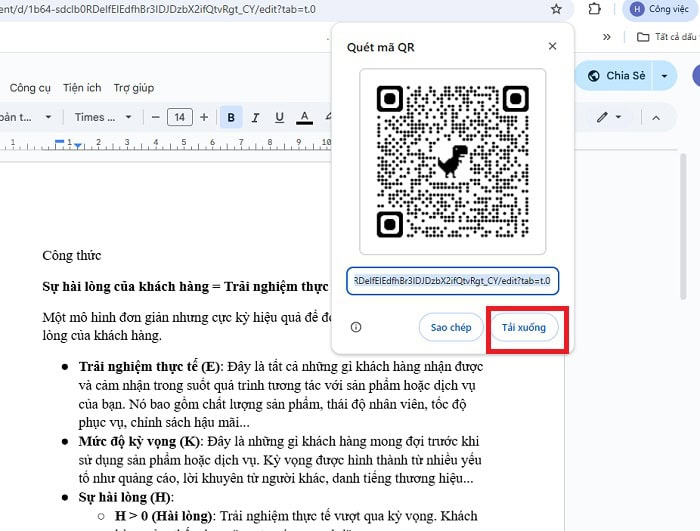Click the font size field showing 14
This screenshot has width=700, height=531.
click(179, 117)
